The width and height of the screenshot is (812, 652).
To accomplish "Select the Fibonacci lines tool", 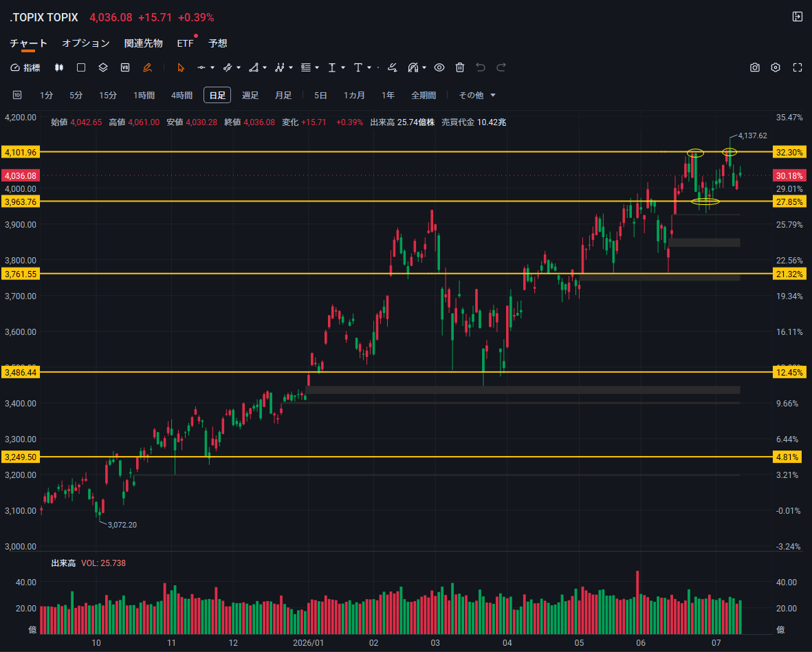I will pos(306,68).
